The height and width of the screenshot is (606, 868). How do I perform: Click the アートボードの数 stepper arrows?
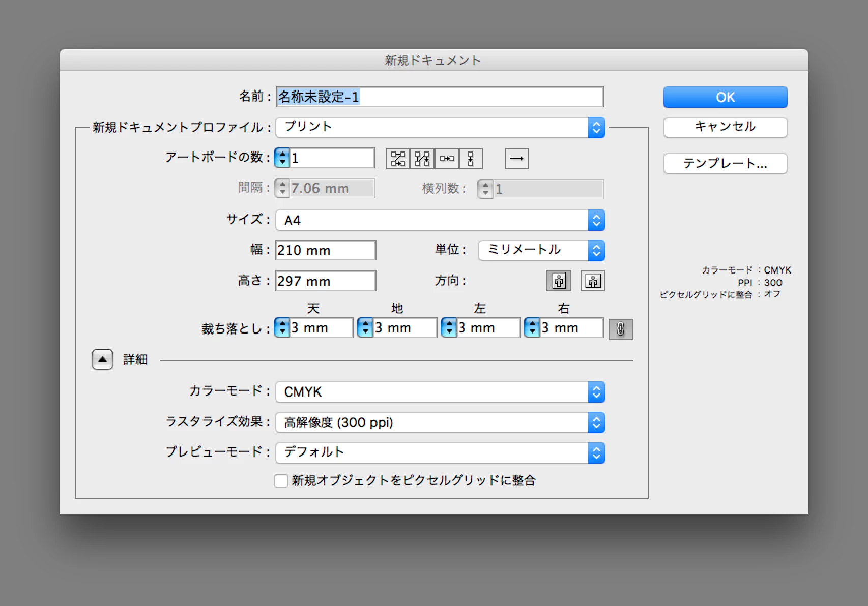282,158
